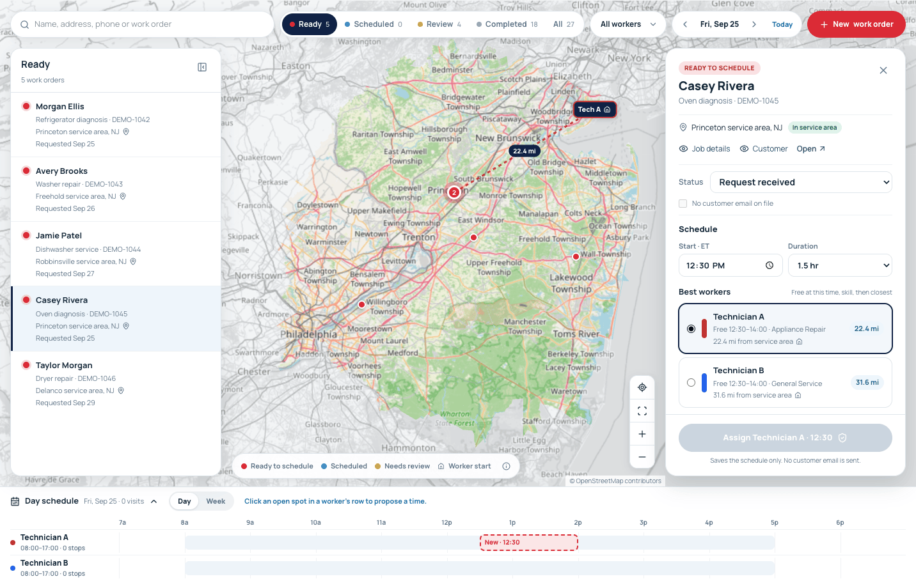The image size is (916, 588).
Task: Select the Completed filter tab
Action: click(507, 24)
